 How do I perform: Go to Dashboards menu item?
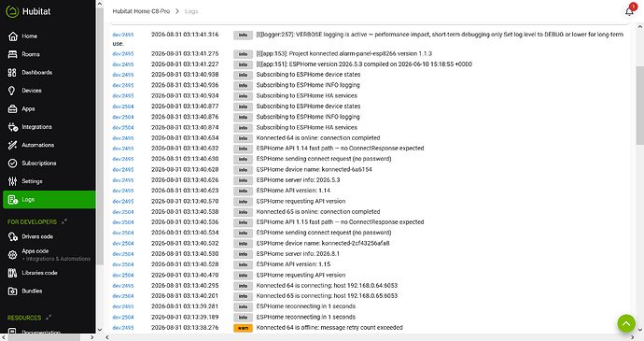37,72
